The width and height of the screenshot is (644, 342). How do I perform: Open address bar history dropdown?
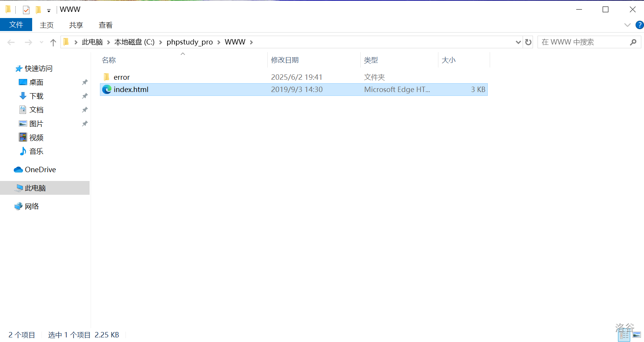pos(518,42)
